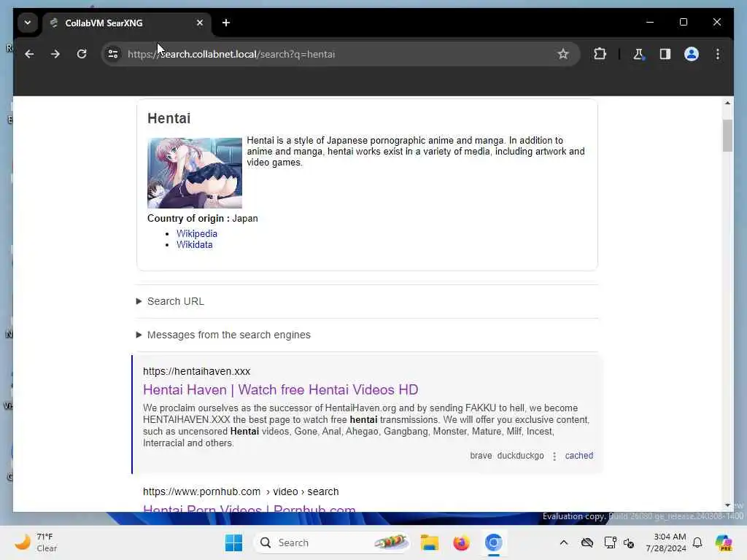Open a new browser tab
Screen dimensions: 747x560
pos(226,23)
